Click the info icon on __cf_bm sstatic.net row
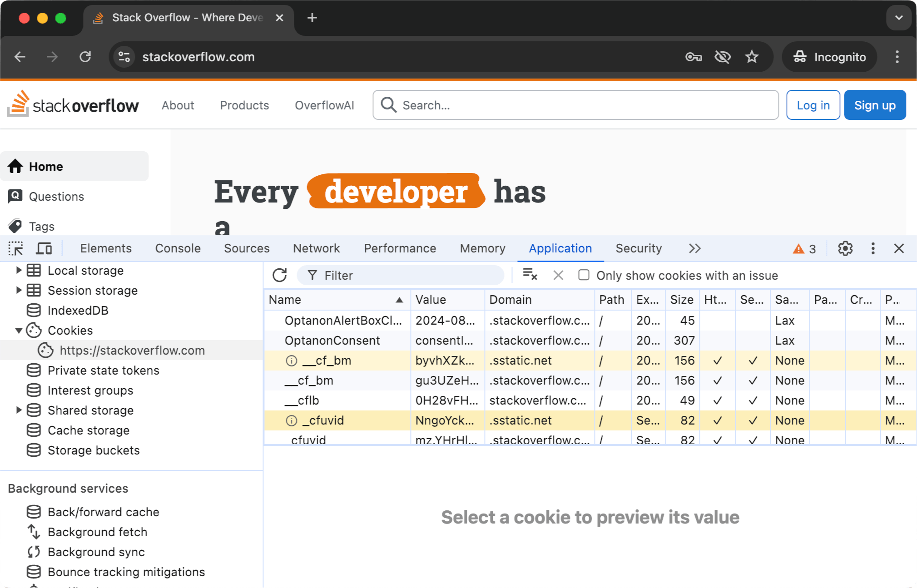Screen dimensions: 917x588 (291, 361)
